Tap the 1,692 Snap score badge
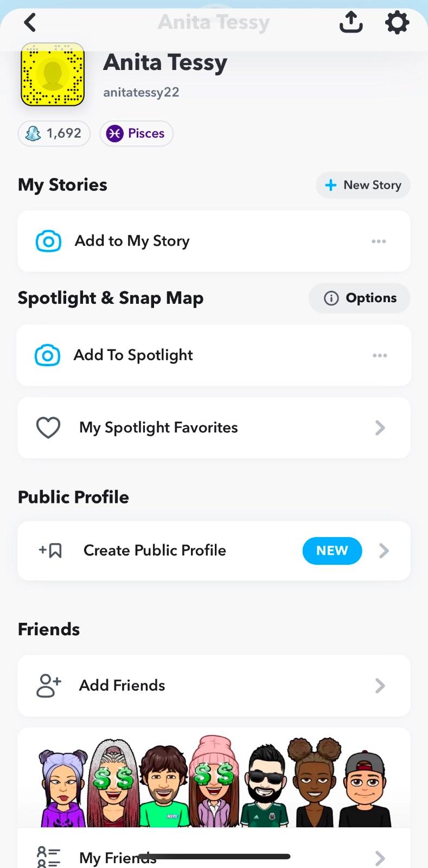The height and width of the screenshot is (868, 428). [54, 133]
